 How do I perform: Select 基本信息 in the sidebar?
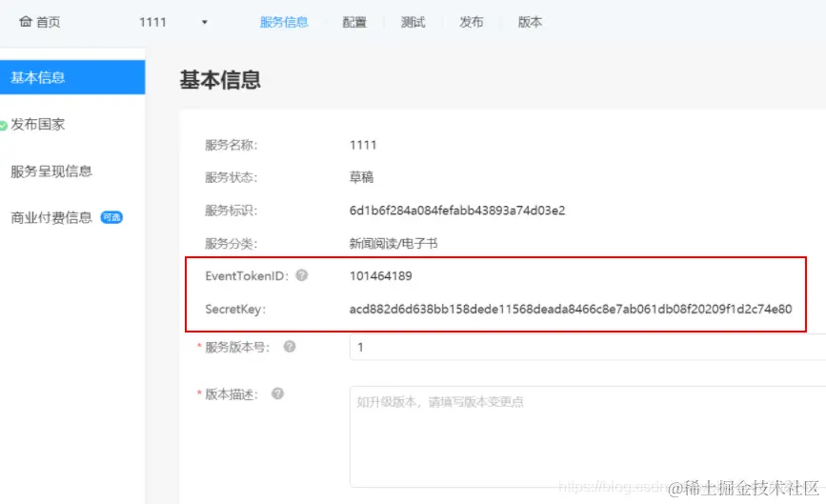[x=72, y=77]
